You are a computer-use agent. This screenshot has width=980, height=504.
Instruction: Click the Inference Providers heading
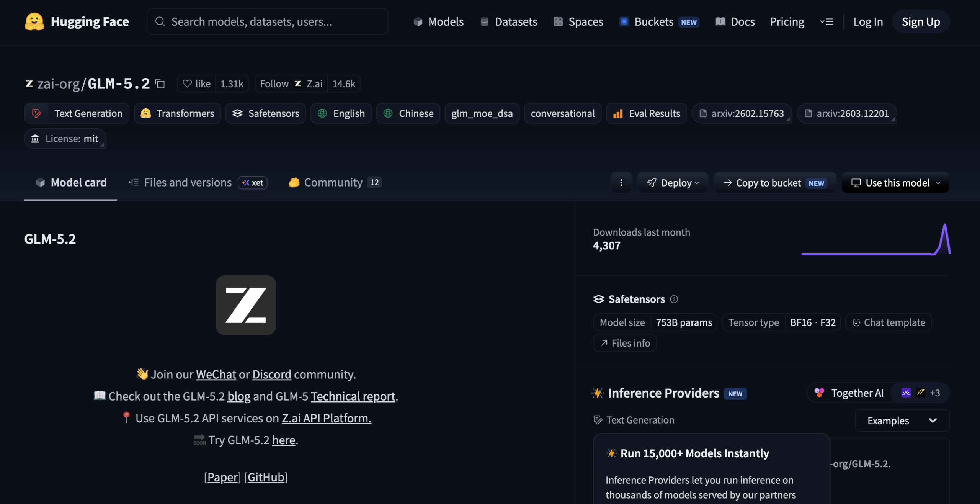(663, 393)
